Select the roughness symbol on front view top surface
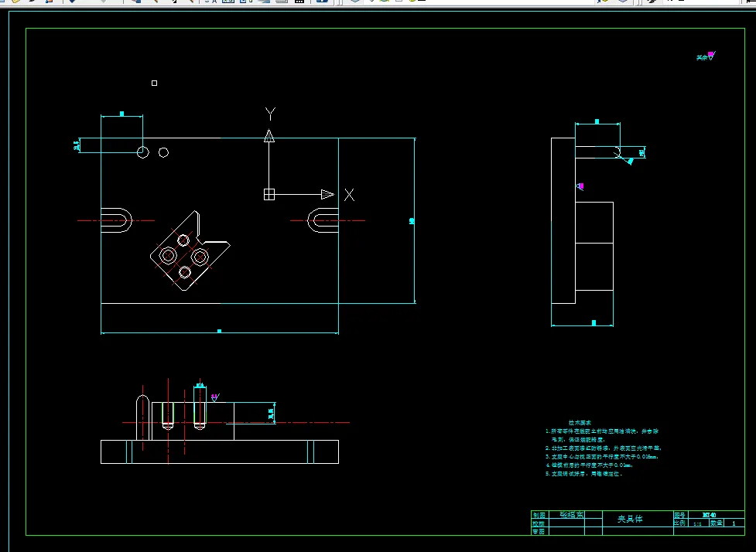756x552 pixels. pyautogui.click(x=215, y=397)
